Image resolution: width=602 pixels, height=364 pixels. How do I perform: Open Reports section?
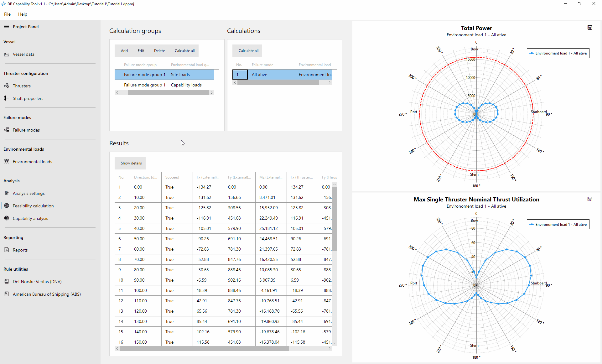pyautogui.click(x=20, y=250)
